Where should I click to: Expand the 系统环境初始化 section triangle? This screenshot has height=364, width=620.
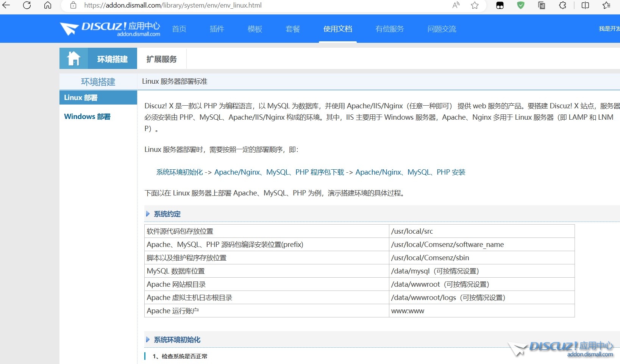pos(148,340)
